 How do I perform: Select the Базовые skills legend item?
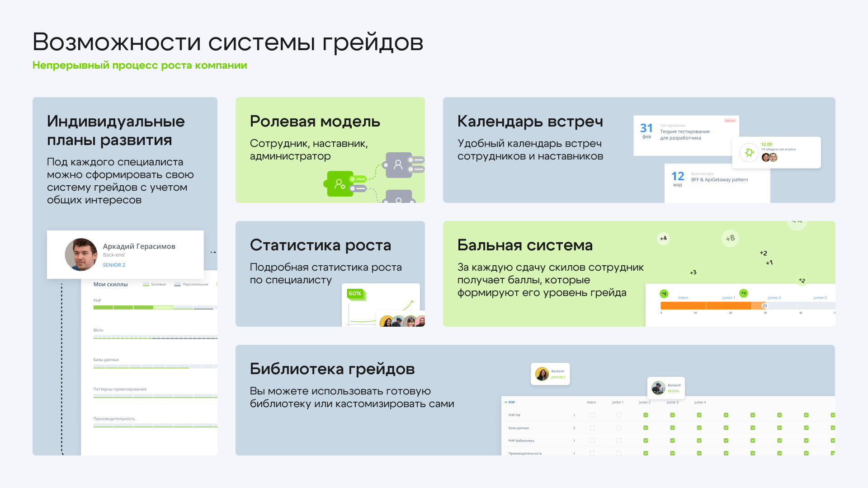[155, 284]
